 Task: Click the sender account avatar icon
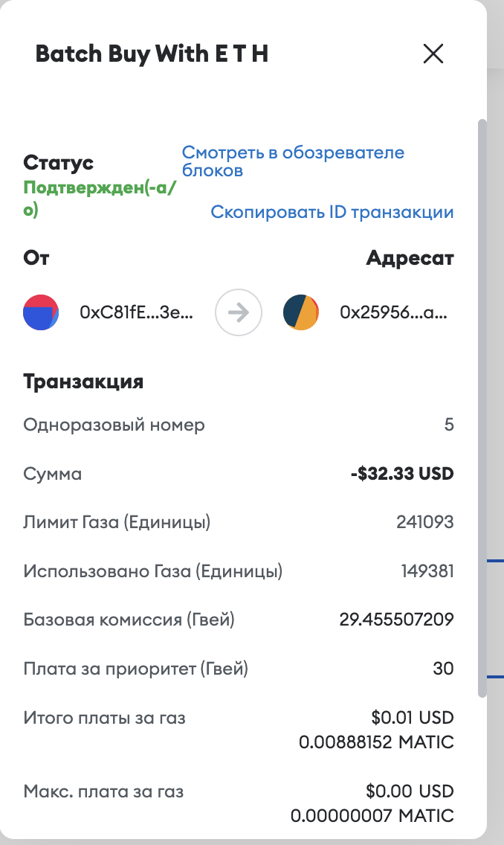pos(42,312)
